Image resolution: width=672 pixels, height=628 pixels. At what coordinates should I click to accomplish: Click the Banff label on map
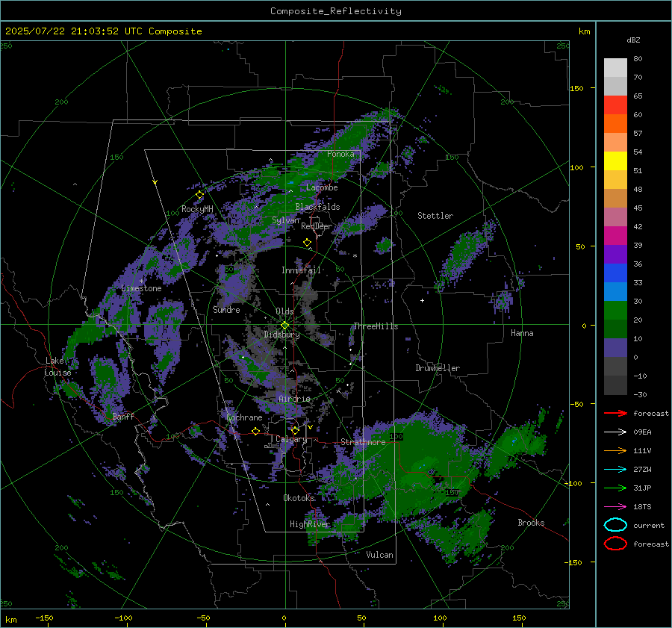[123, 416]
